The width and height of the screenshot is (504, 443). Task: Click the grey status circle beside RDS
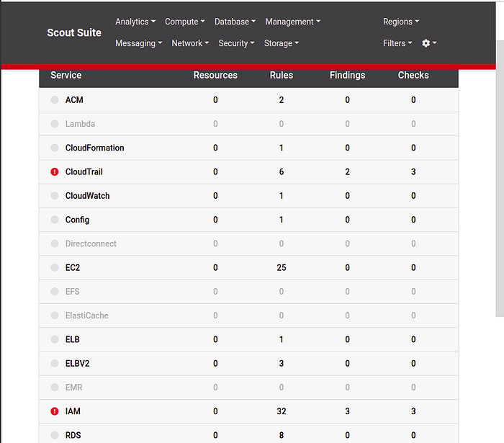55,435
